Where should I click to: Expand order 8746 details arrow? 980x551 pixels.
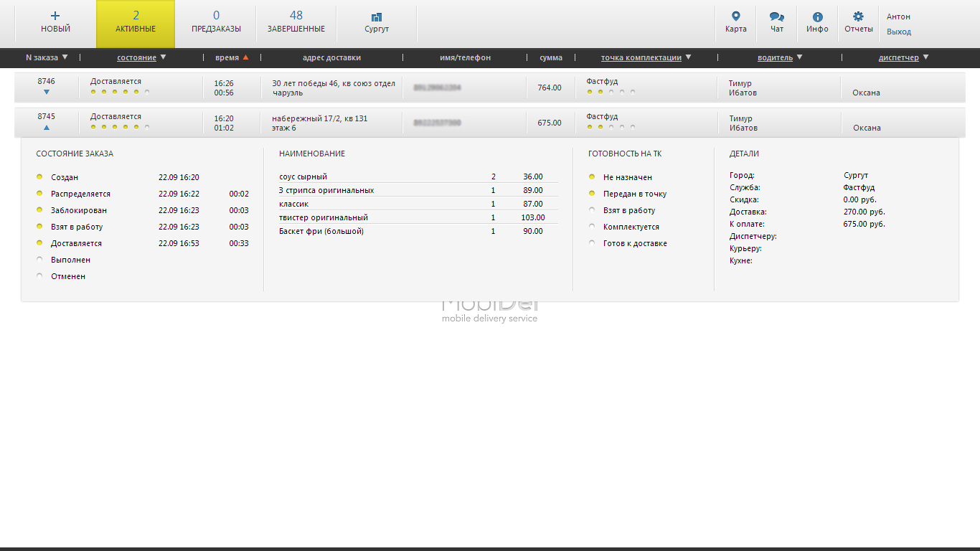[47, 92]
